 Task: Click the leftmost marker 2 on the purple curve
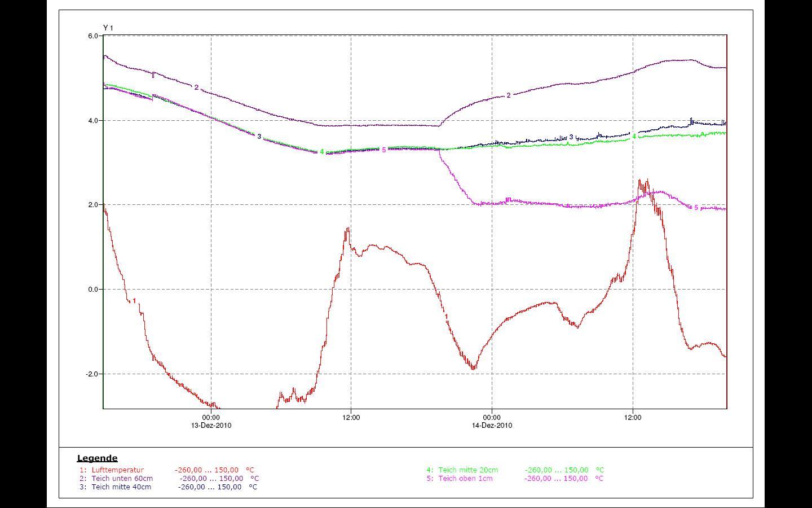point(196,87)
